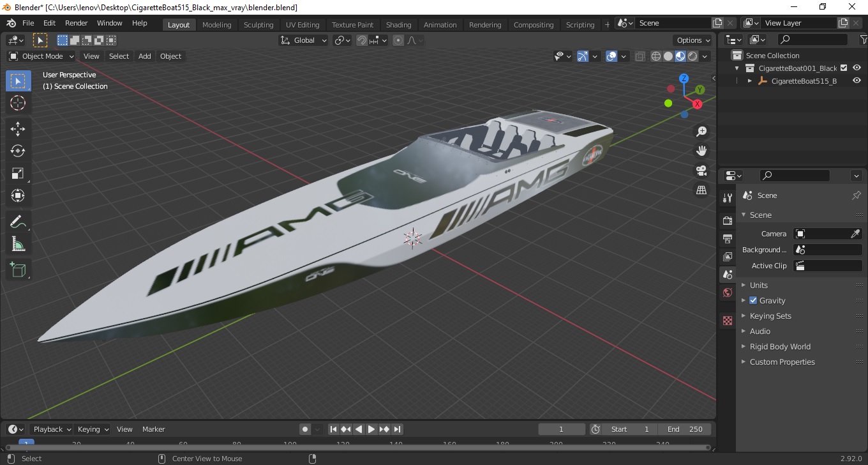Open viewport Object menu
This screenshot has height=465, width=868.
[170, 56]
